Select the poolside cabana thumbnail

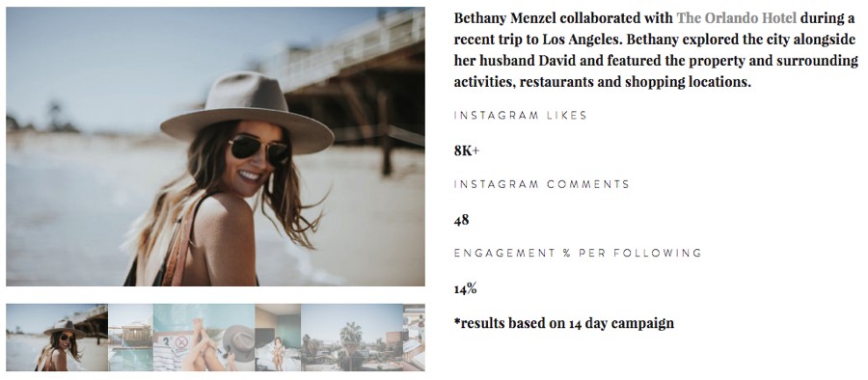[130, 338]
